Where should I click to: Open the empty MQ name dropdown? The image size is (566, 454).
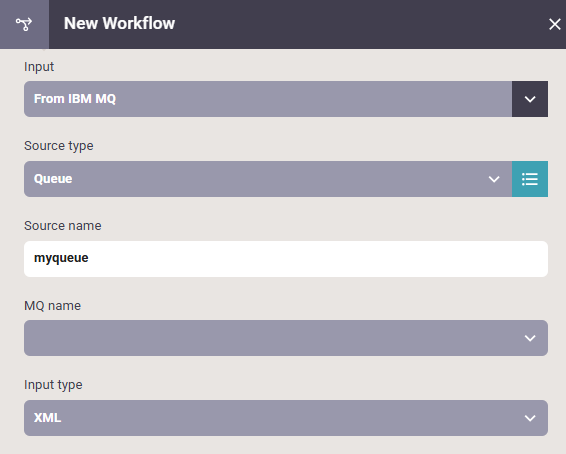coord(286,338)
